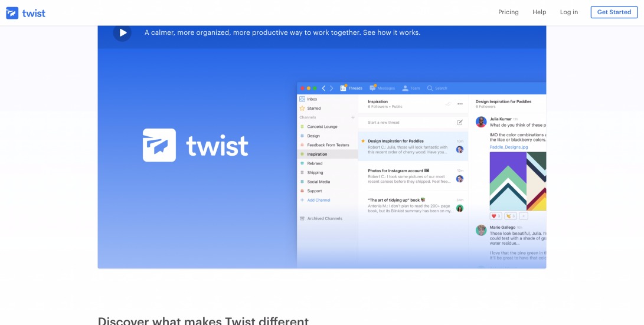Click Add Channel link
Screen dimensions: 644x325
[x=315, y=201]
